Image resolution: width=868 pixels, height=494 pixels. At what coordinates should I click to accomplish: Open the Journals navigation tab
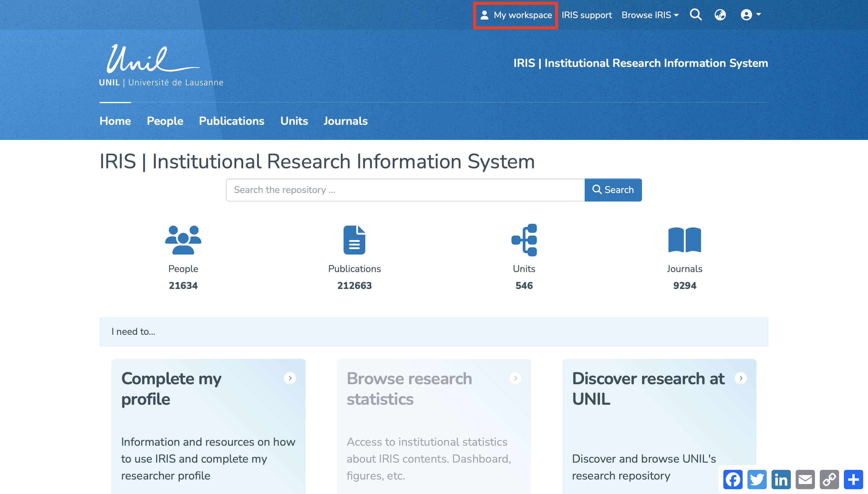pyautogui.click(x=345, y=121)
